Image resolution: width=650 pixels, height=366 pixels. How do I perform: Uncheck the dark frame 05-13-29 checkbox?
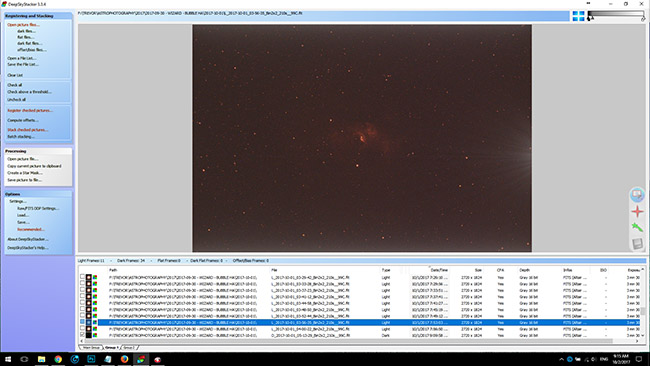click(82, 335)
